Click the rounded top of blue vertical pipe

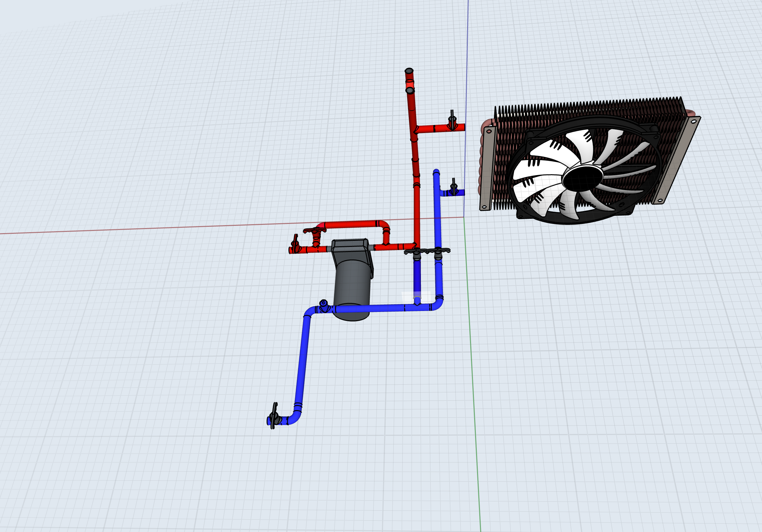click(x=436, y=172)
